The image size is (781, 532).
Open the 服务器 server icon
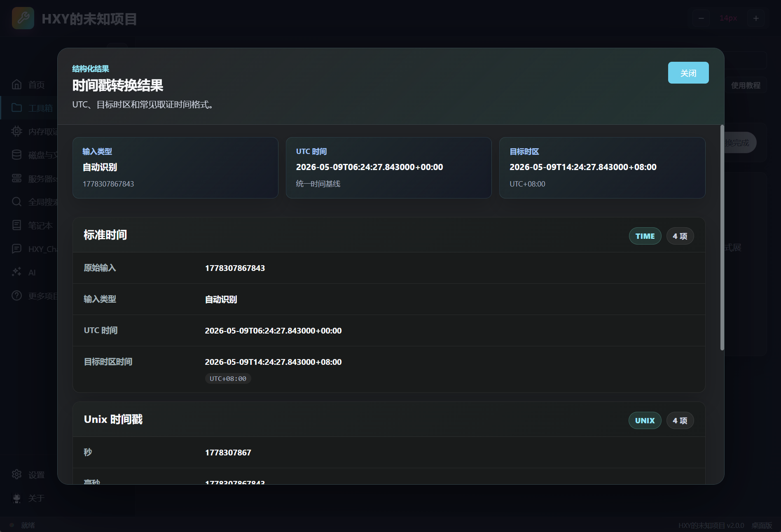(17, 178)
